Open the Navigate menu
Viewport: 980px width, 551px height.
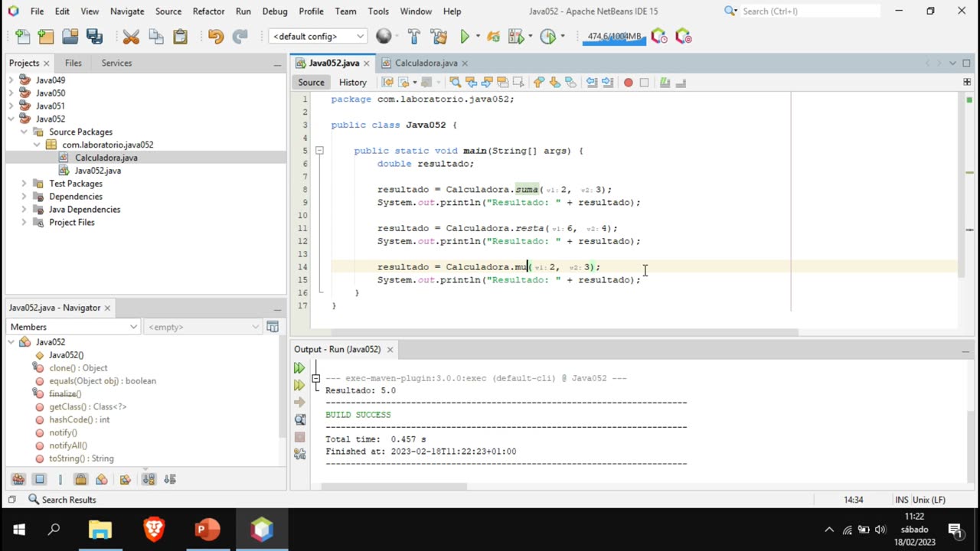127,11
